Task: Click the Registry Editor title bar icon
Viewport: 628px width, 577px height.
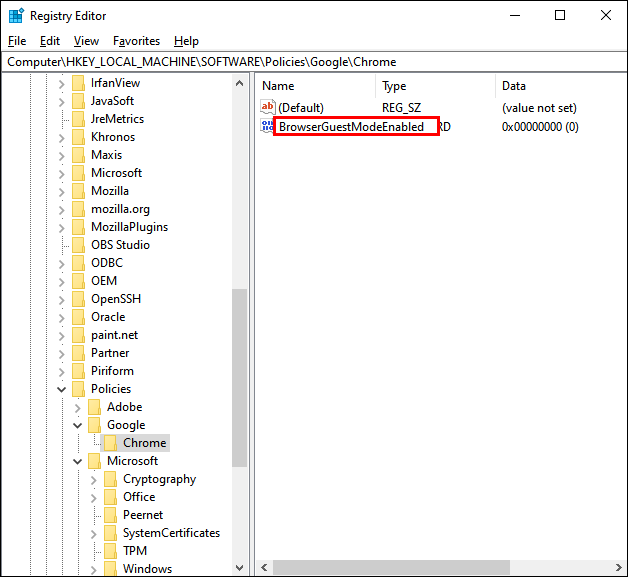Action: pyautogui.click(x=16, y=16)
